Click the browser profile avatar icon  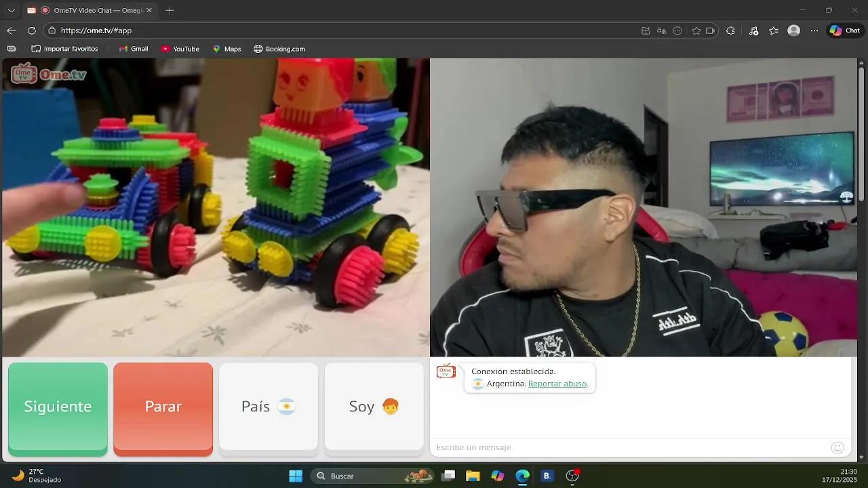(x=793, y=30)
